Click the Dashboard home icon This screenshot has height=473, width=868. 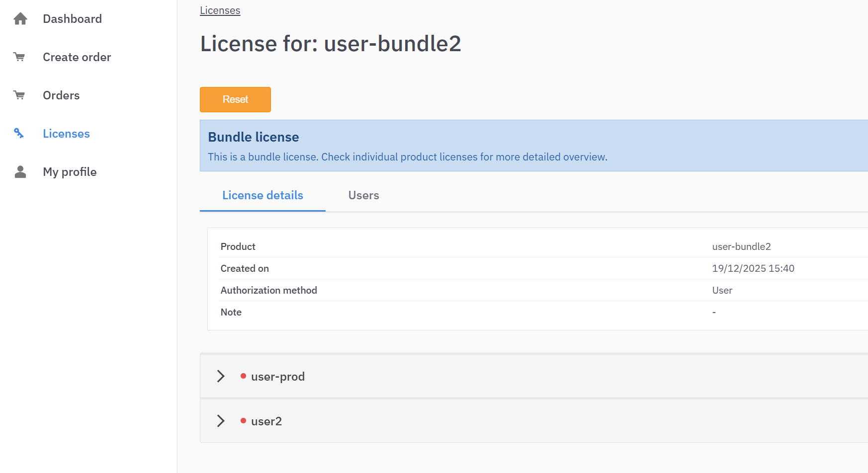(x=20, y=19)
